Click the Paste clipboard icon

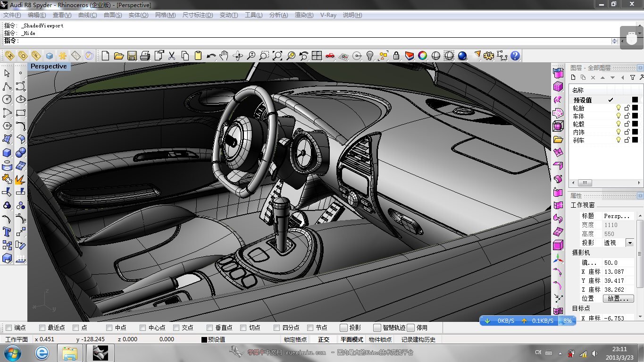198,56
